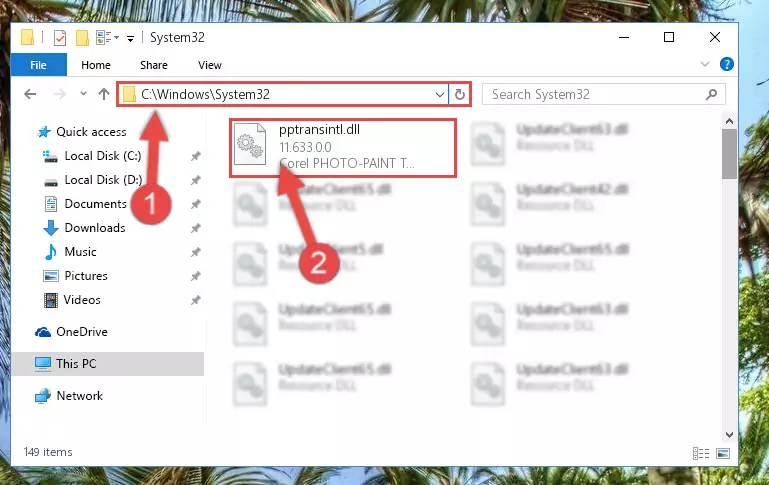Viewport: 769px width, 485px height.
Task: Open the Help icon
Action: [726, 64]
